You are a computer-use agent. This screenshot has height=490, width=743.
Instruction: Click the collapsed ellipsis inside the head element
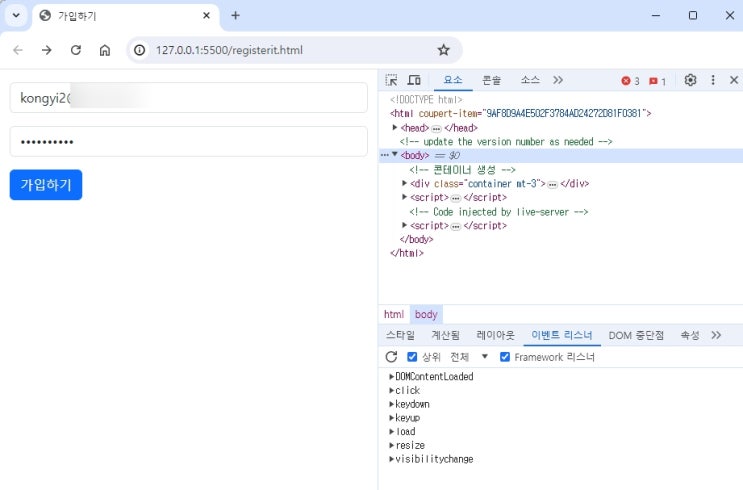click(436, 128)
